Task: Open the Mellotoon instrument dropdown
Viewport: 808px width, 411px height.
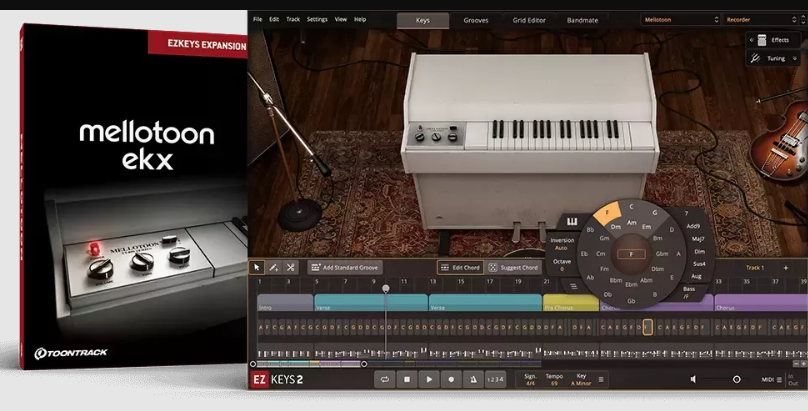Action: [x=681, y=19]
